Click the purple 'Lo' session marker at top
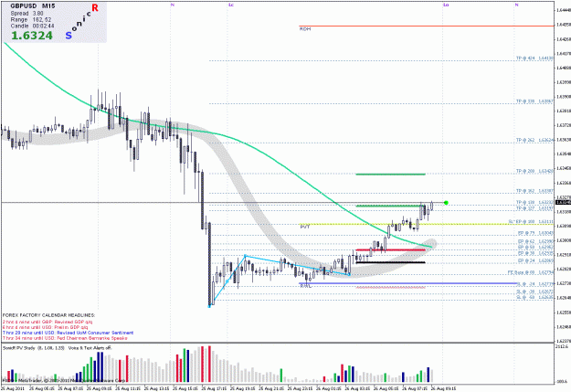 click(x=446, y=5)
